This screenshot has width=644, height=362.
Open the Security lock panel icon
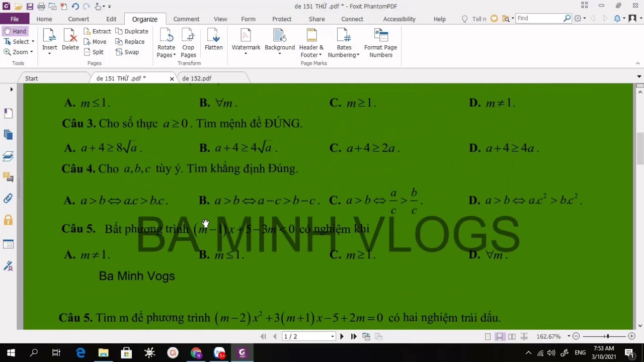(8, 220)
